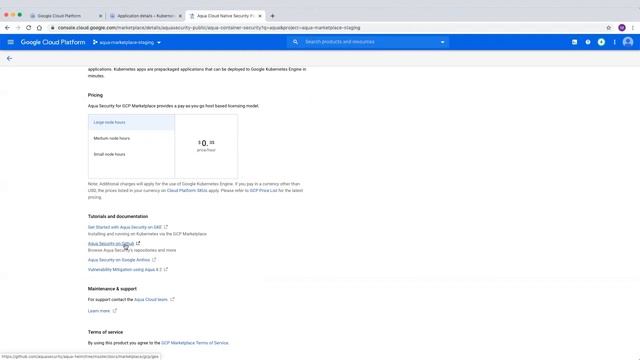Click the external-link icon beside Get Started link

(166, 227)
